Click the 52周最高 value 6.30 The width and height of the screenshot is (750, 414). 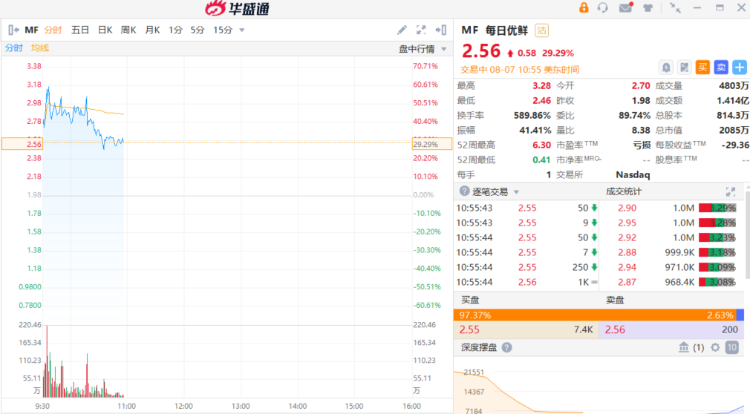pyautogui.click(x=541, y=145)
